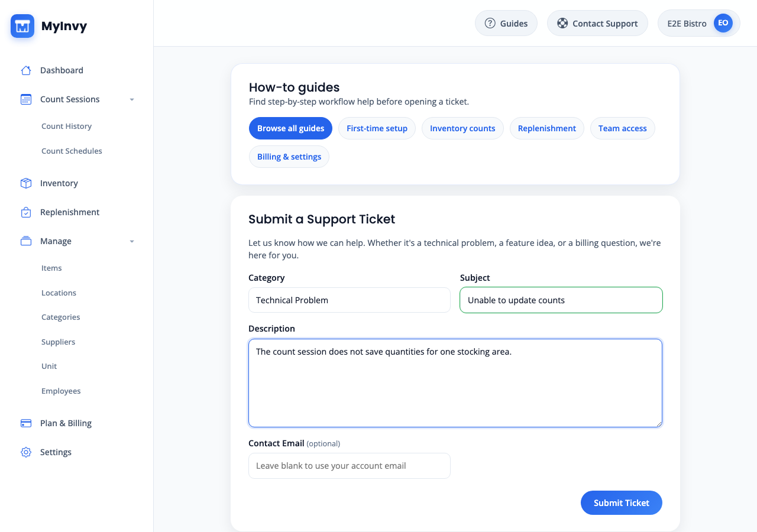Screen dimensions: 757x532
Task: Click the Inventory box icon
Action: point(26,183)
